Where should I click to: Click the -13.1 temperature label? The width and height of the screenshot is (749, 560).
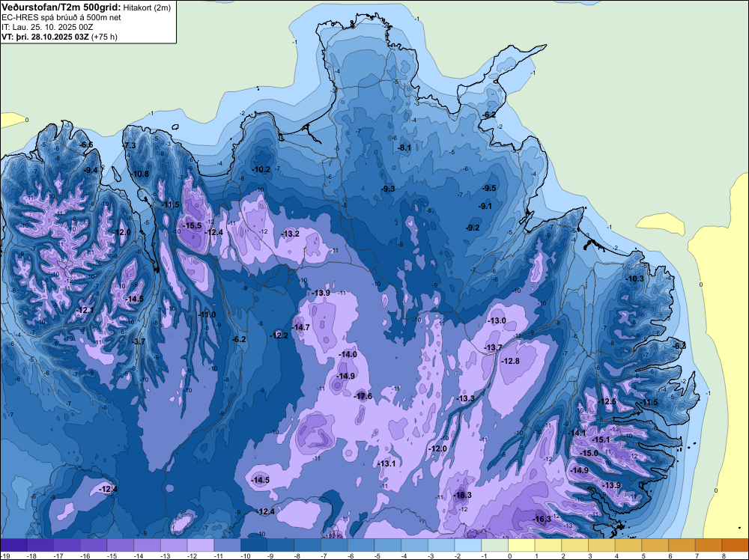point(386,463)
